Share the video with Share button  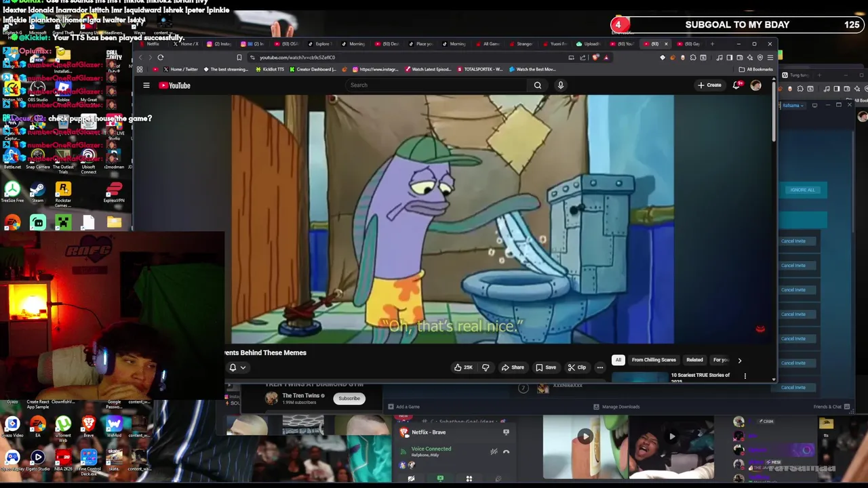513,368
